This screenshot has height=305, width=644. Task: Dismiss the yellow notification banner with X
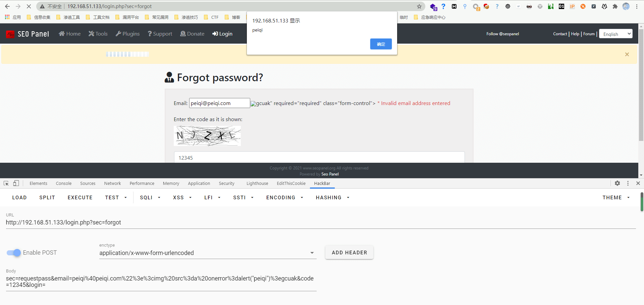627,54
